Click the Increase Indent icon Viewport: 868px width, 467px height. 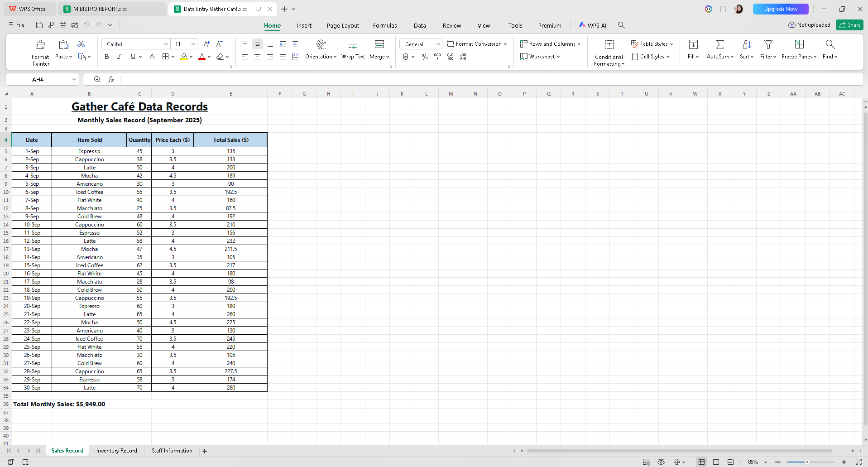pos(295,44)
